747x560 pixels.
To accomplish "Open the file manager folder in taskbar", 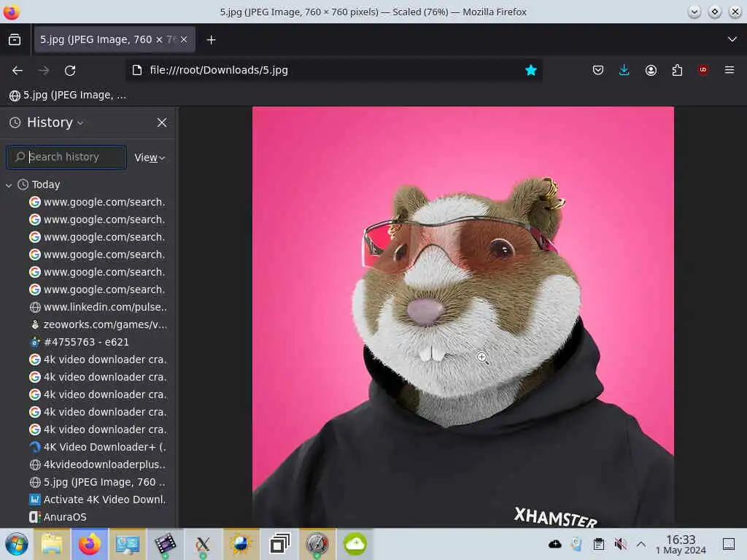I will click(52, 544).
